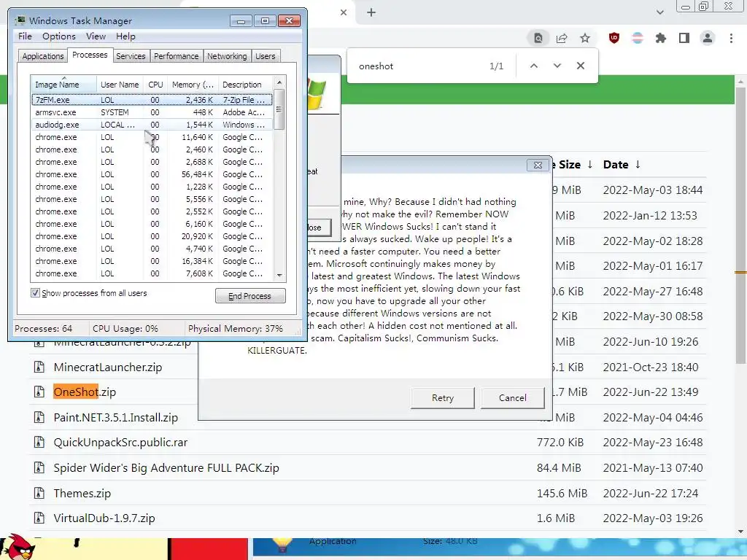Open the VirtualDub-1.9.7.zip link
Image resolution: width=747 pixels, height=560 pixels.
[x=104, y=518]
